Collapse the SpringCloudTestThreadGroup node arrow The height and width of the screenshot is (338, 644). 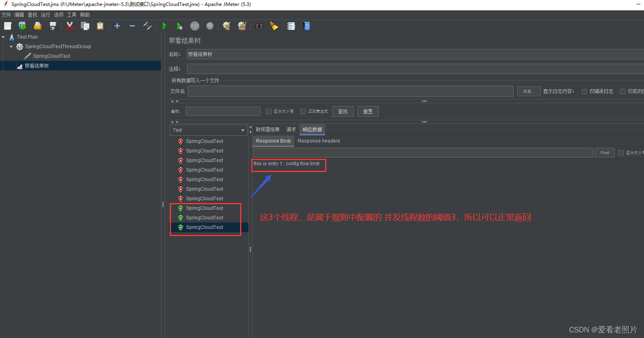tap(11, 47)
